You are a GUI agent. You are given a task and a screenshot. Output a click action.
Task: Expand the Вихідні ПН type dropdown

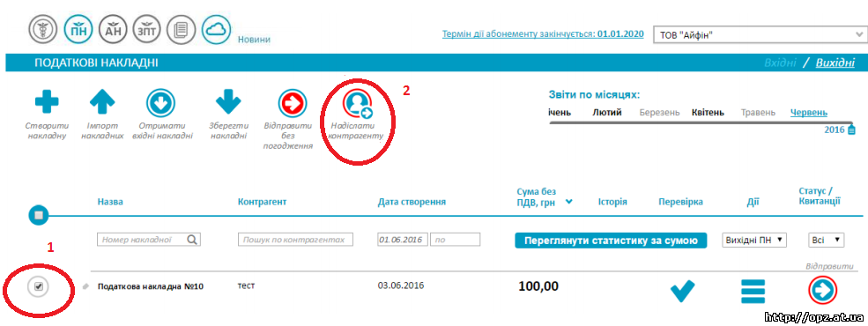(x=754, y=241)
